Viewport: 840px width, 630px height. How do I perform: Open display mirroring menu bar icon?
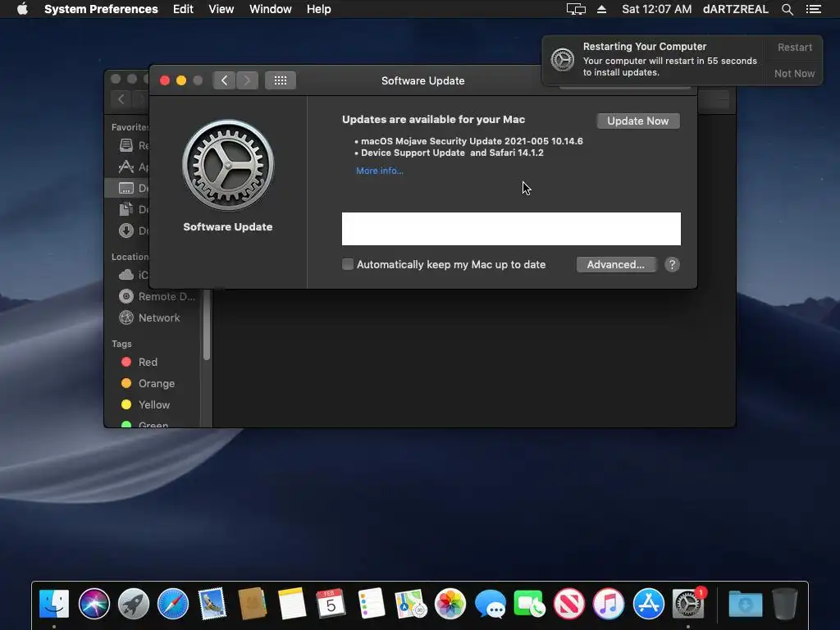[576, 9]
